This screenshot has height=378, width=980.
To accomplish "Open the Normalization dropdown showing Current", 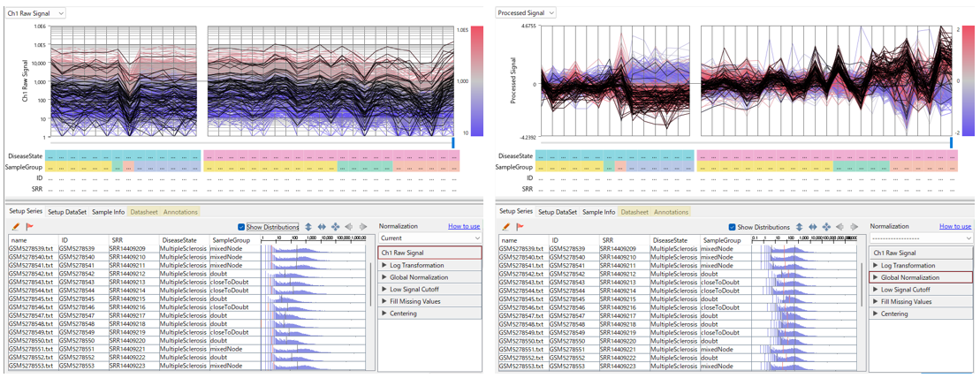I will tap(430, 238).
